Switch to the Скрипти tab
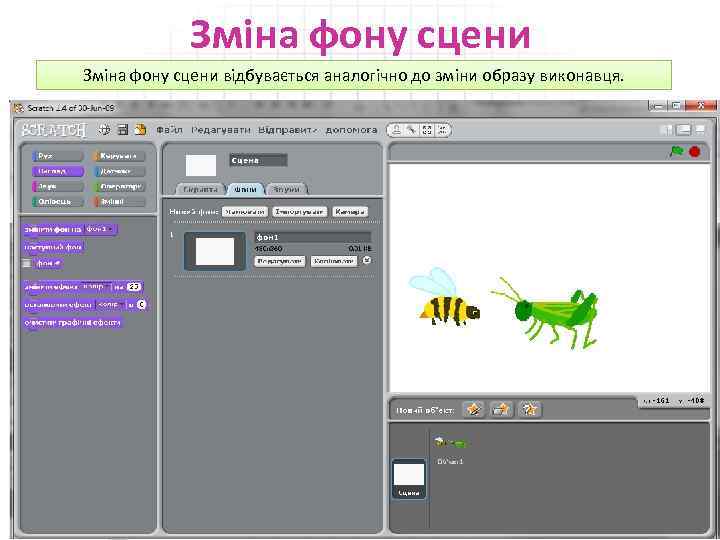 [x=200, y=189]
